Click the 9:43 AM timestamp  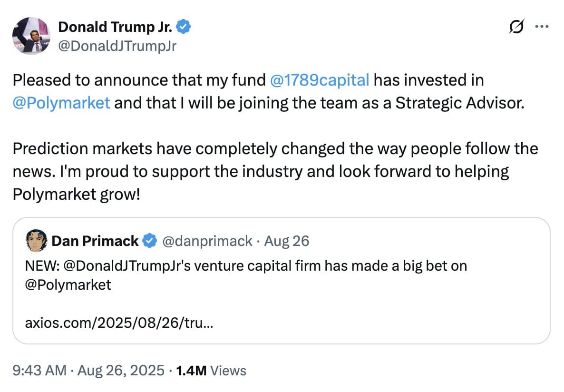[x=39, y=371]
